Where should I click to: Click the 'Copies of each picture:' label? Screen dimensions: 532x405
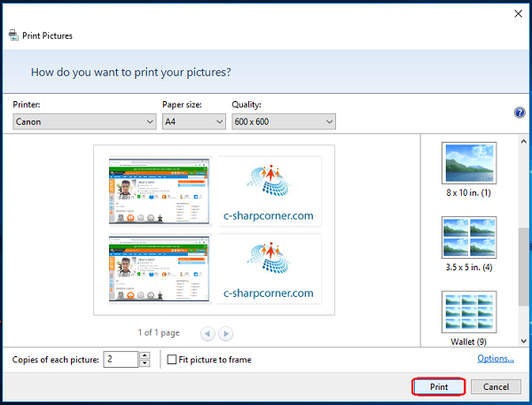[56, 360]
